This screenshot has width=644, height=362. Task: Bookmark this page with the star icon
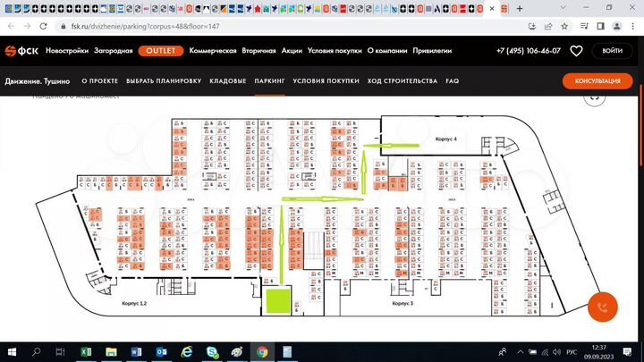(x=563, y=28)
